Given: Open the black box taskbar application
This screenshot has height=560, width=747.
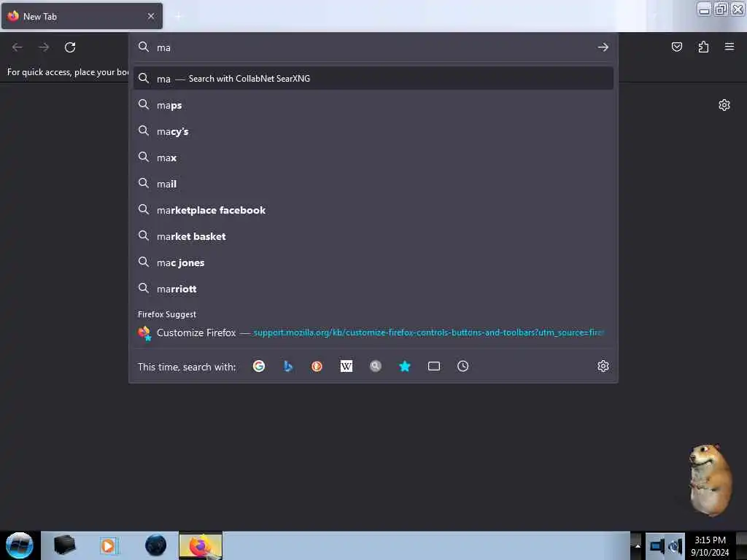Looking at the screenshot, I should pos(64,545).
